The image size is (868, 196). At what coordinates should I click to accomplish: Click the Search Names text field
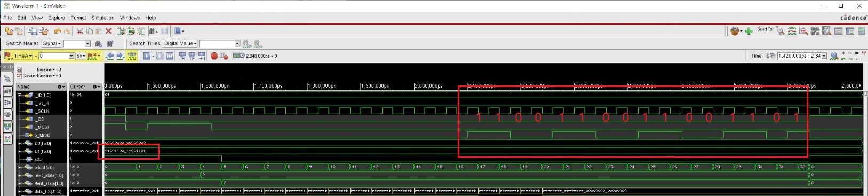pos(74,43)
